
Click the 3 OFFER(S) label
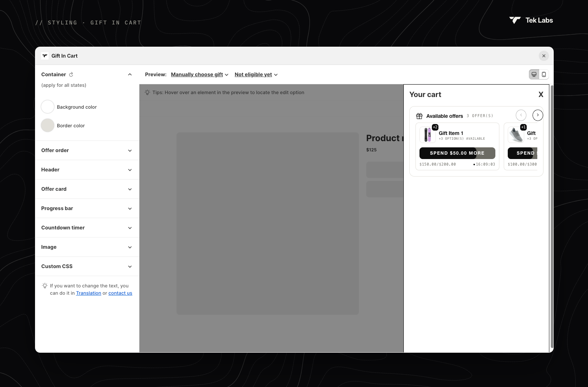coord(480,116)
